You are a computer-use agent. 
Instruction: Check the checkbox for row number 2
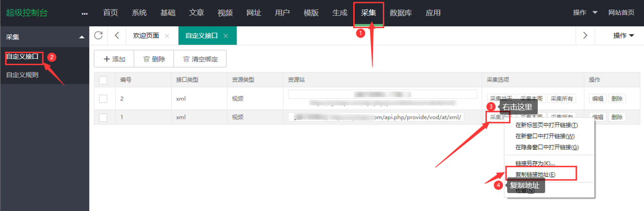click(103, 98)
